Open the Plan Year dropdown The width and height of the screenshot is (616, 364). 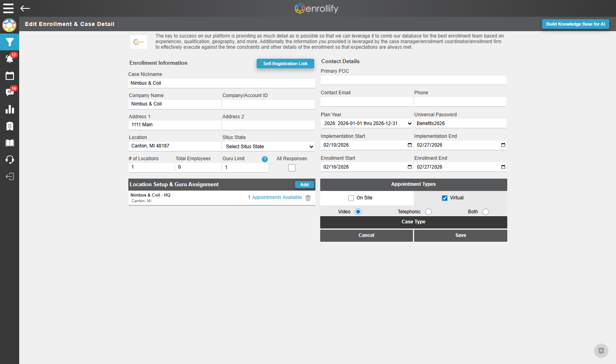[367, 123]
